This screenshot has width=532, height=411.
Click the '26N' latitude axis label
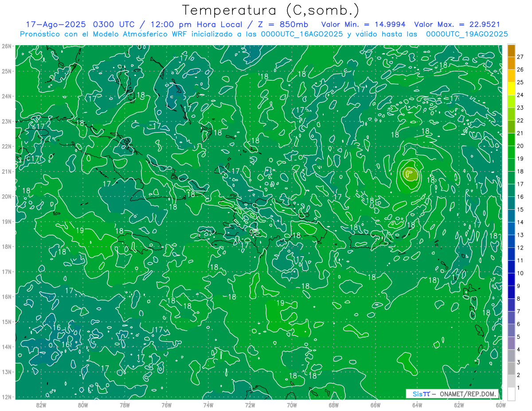(7, 46)
